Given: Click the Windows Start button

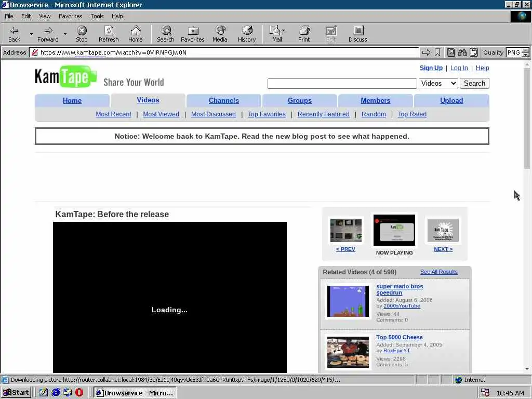Looking at the screenshot, I should 17,393.
